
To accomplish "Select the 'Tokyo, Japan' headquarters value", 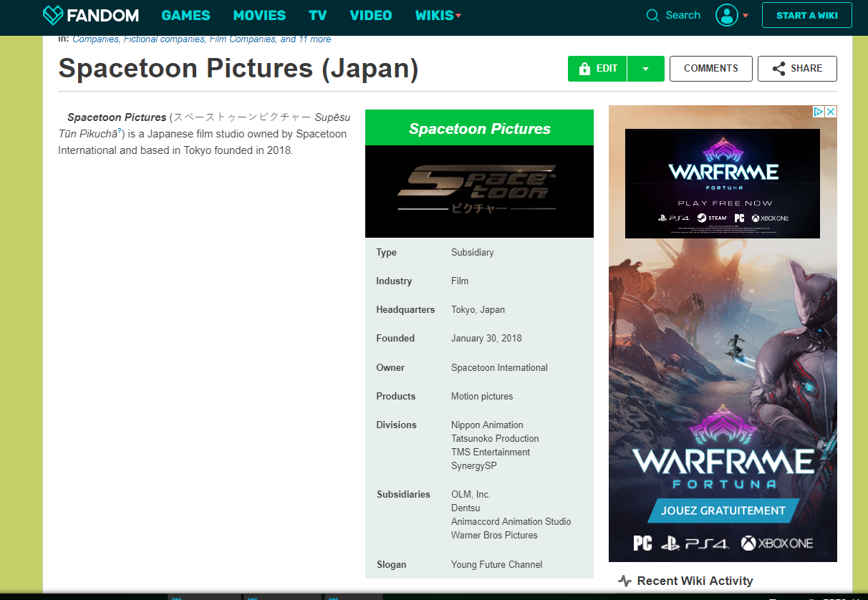I will pyautogui.click(x=478, y=310).
